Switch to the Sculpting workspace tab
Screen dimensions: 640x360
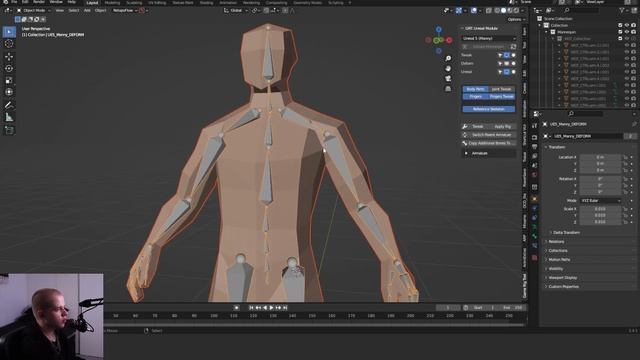click(x=134, y=2)
